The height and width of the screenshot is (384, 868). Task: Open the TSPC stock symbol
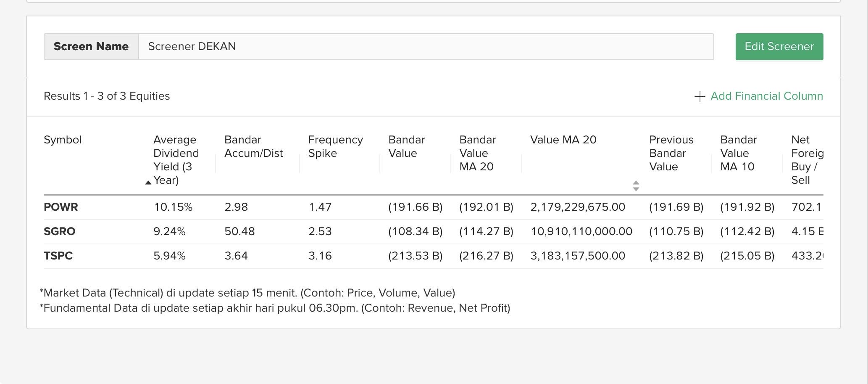[58, 256]
